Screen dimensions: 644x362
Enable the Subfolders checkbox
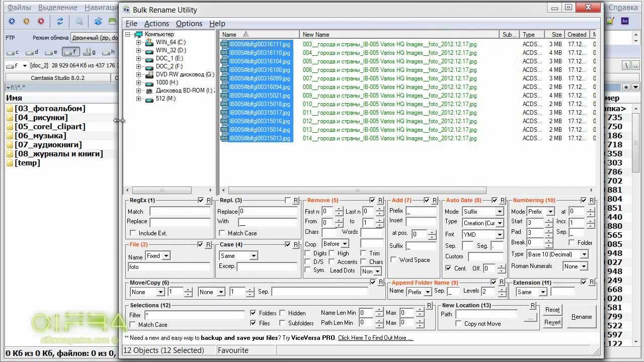283,323
